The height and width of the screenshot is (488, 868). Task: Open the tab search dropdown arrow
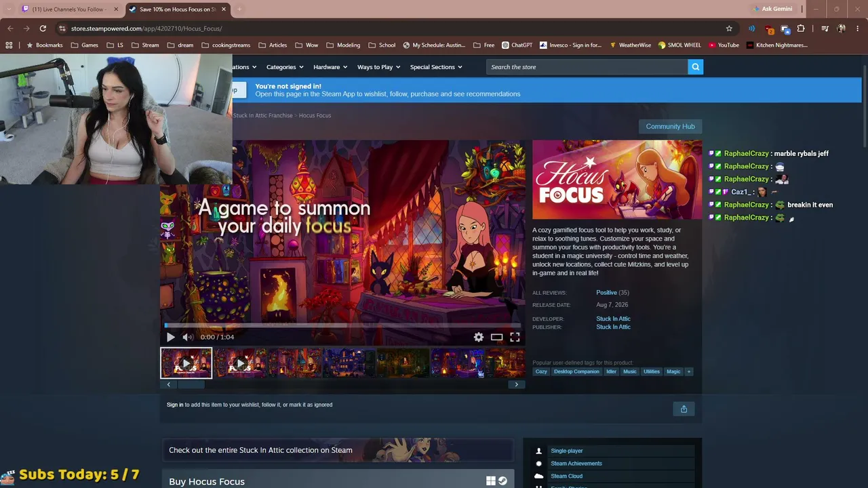point(9,9)
